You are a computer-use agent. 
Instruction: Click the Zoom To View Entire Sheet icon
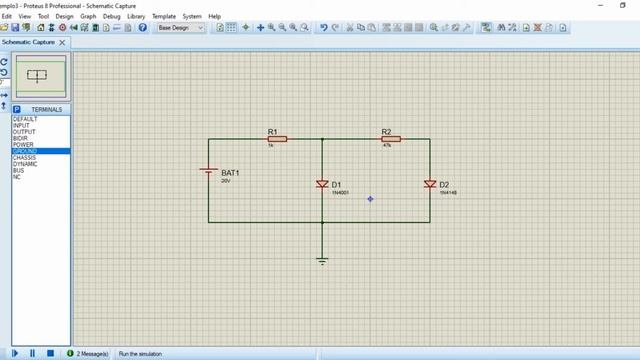(x=293, y=27)
